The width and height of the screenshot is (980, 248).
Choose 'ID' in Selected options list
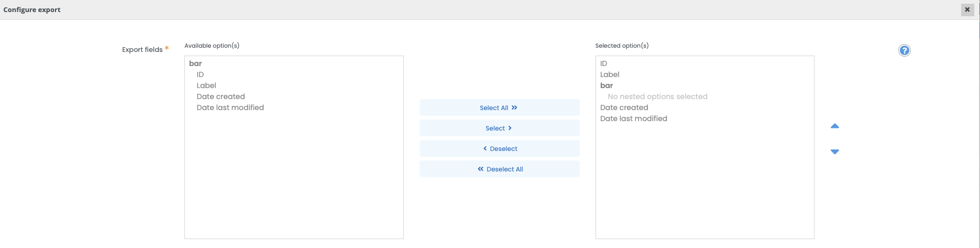pos(603,63)
